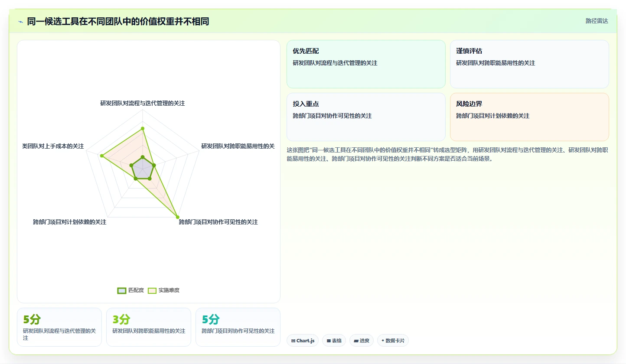Viewport: 626px width, 364px height.
Task: Click the page title 同一候选工具在不同团队中的价值权重并不相同
Action: click(118, 21)
